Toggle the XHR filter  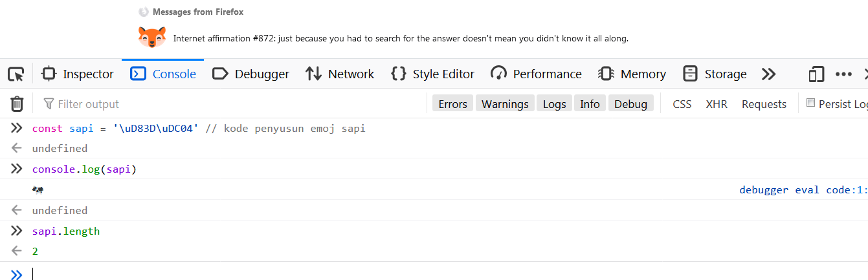point(717,104)
